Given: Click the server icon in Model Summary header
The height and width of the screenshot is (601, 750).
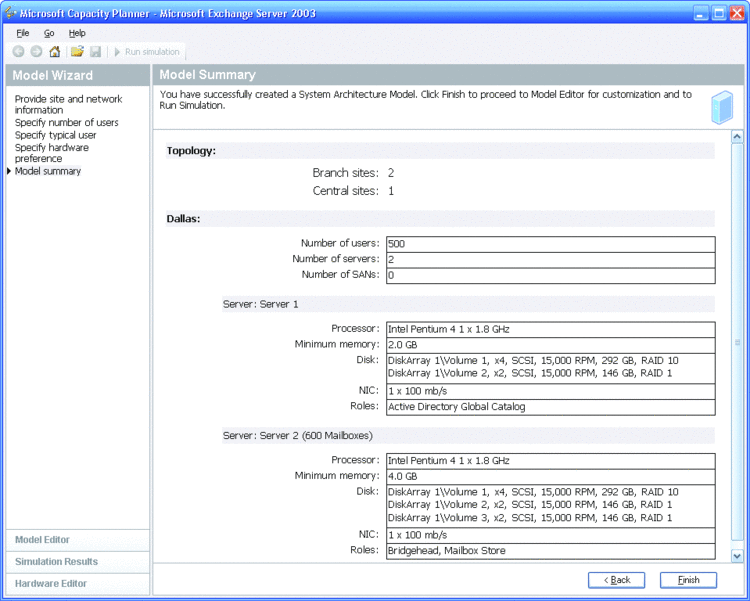Looking at the screenshot, I should pos(722,107).
